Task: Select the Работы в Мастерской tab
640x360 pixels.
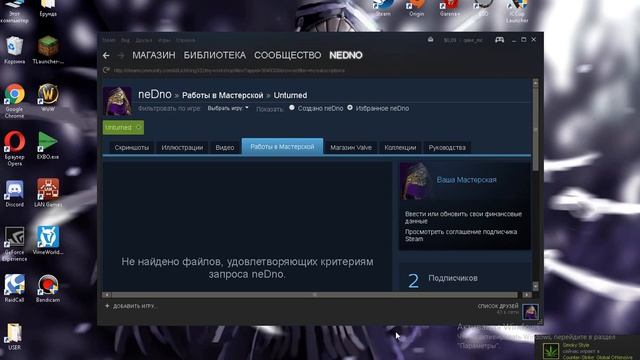Action: [x=282, y=147]
